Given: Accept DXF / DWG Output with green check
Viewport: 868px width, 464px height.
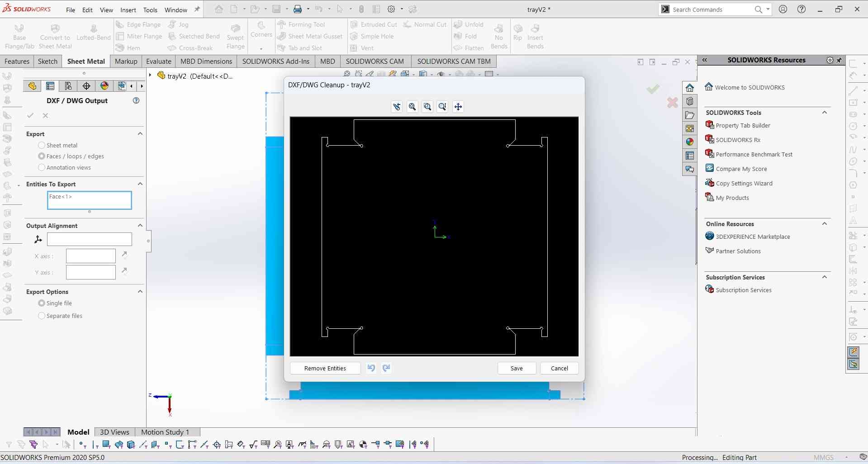Looking at the screenshot, I should point(30,116).
